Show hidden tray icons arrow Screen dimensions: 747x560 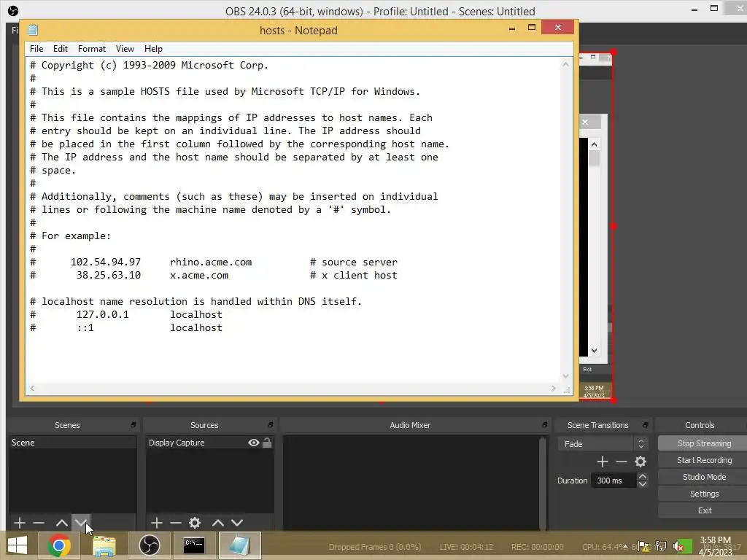click(625, 547)
